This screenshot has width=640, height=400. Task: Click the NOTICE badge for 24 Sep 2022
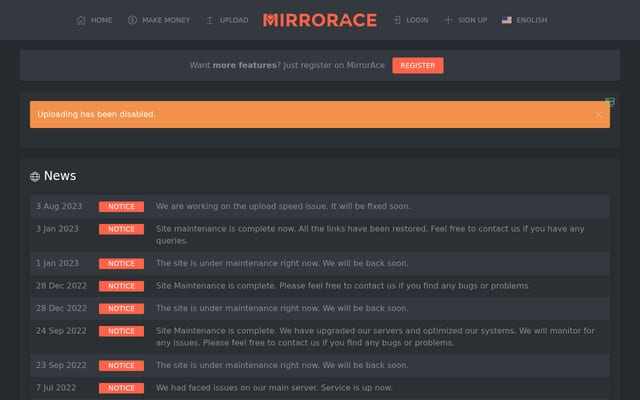click(121, 331)
